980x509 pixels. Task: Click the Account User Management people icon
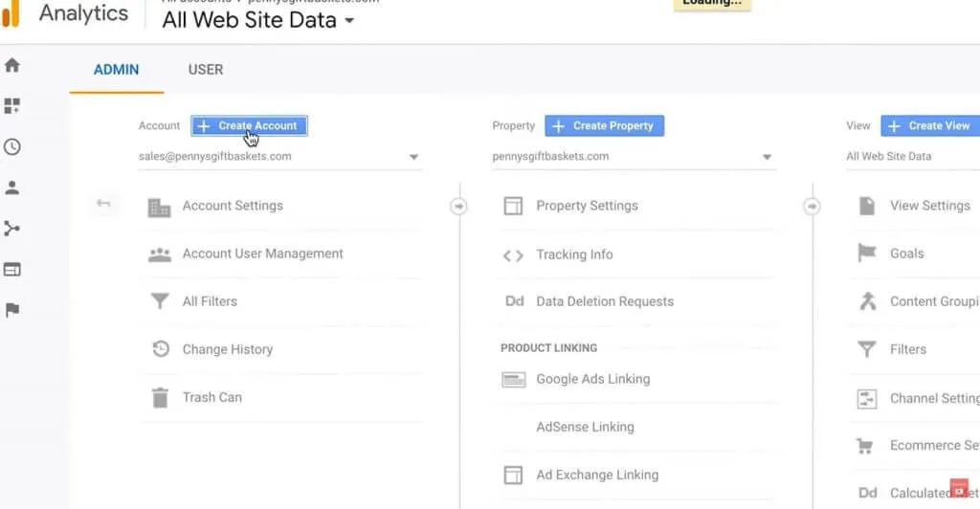tap(160, 254)
